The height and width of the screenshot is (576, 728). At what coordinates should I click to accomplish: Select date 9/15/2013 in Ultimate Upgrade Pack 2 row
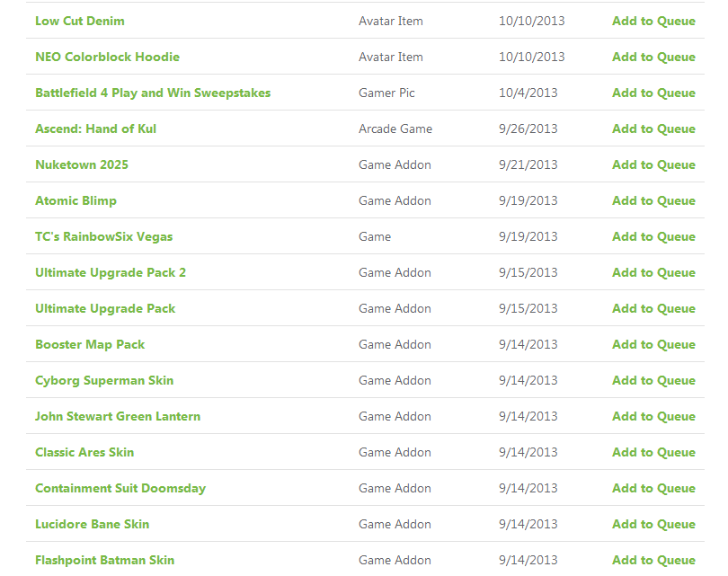(528, 272)
